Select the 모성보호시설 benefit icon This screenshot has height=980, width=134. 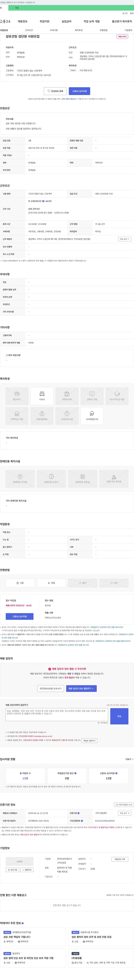tap(67, 416)
